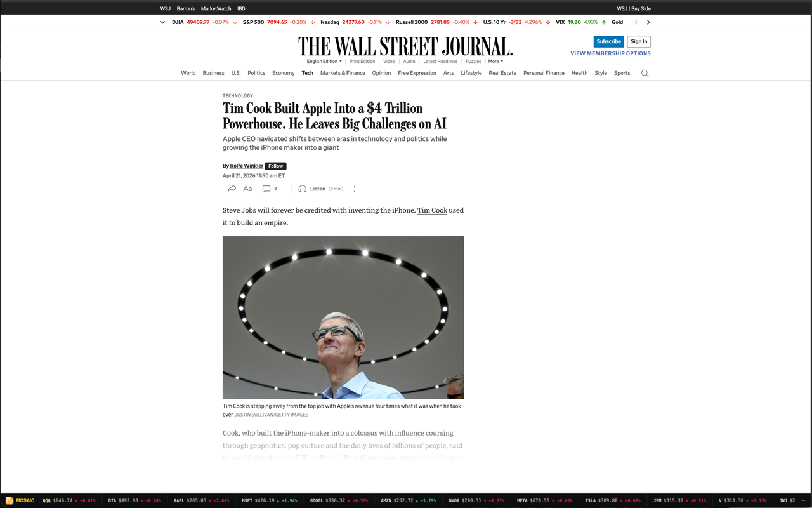This screenshot has height=508, width=812.
Task: Click the TECHNOLOGY category label above headline
Action: (x=238, y=96)
